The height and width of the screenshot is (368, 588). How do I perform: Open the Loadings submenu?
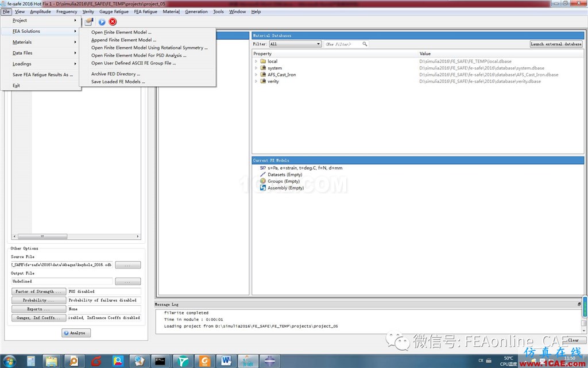(41, 64)
